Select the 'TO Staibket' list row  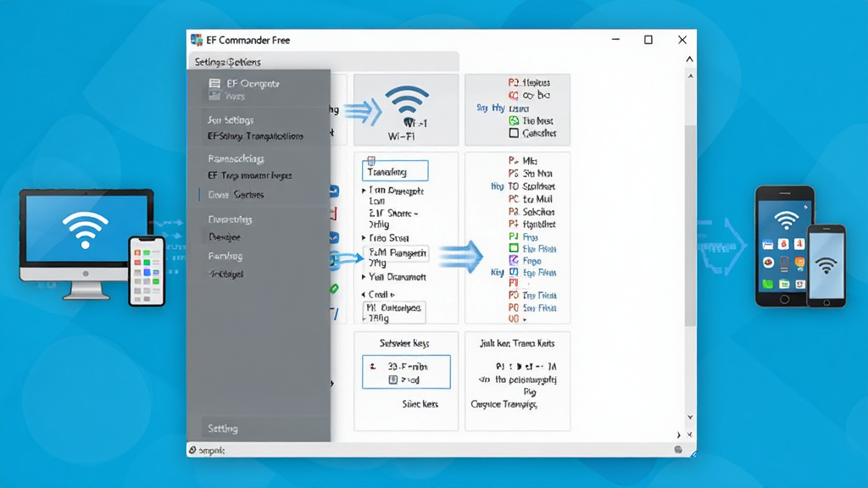pyautogui.click(x=531, y=186)
